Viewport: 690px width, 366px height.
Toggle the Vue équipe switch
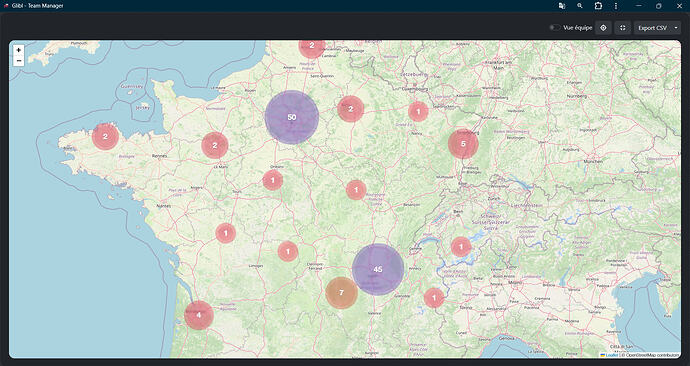pos(554,28)
